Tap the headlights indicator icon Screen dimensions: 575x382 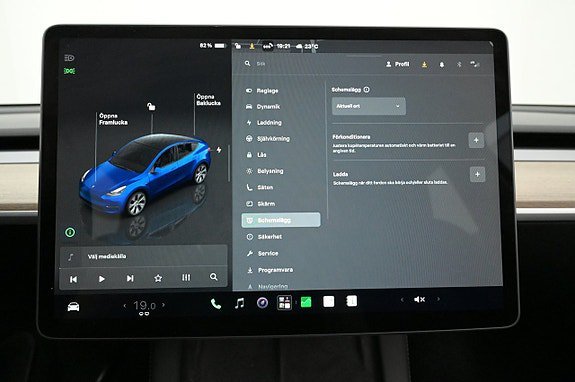tap(69, 58)
